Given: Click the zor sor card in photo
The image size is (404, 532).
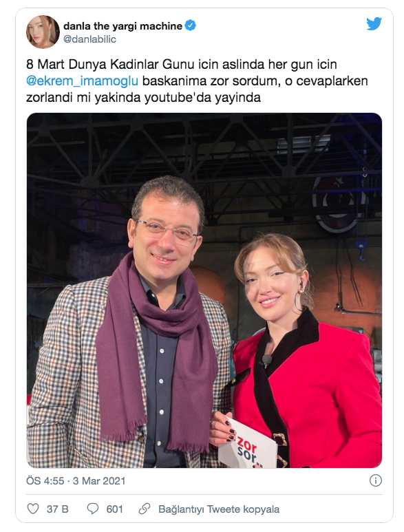Looking at the screenshot, I should 248,445.
